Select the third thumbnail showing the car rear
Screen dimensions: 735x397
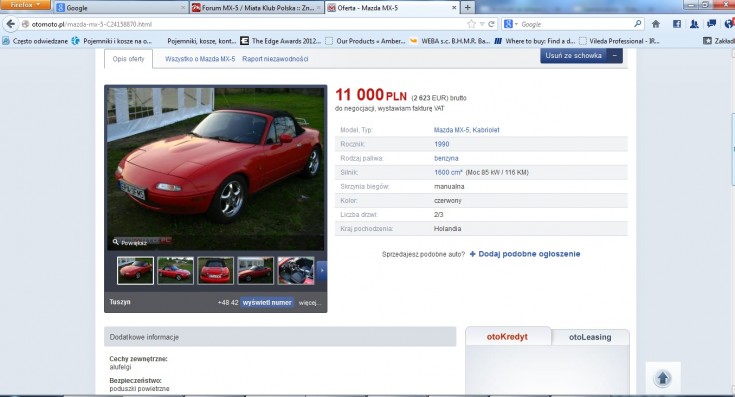click(x=215, y=270)
